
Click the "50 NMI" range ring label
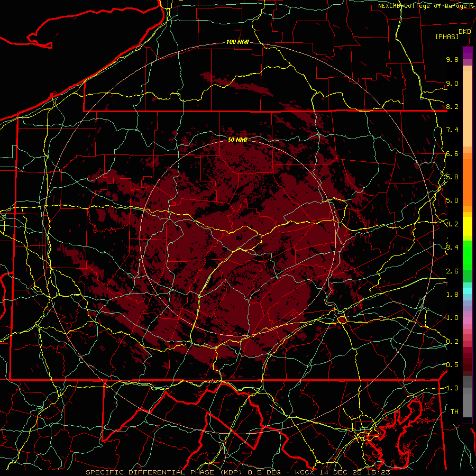click(x=237, y=140)
